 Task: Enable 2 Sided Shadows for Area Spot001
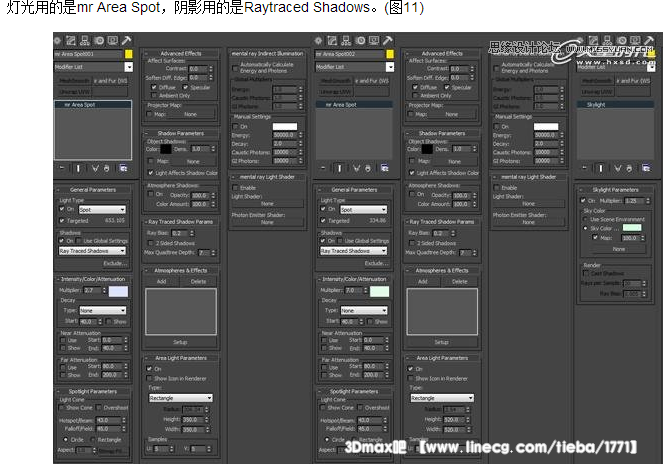(150, 243)
